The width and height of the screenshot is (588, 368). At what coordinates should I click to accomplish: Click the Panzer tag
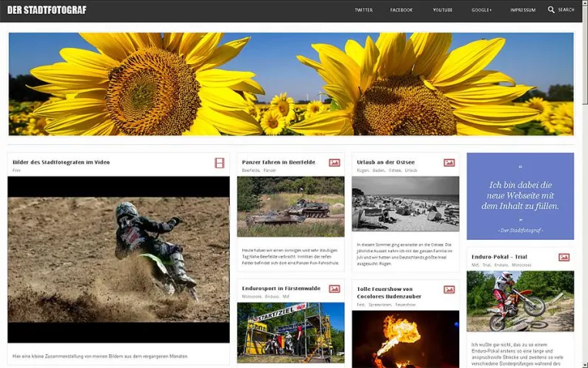(x=269, y=170)
